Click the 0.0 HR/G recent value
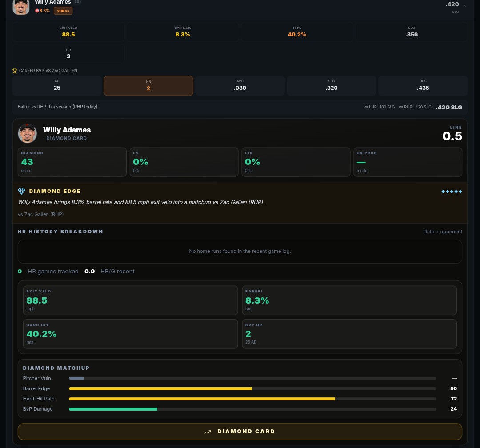This screenshot has width=480, height=448. (90, 271)
